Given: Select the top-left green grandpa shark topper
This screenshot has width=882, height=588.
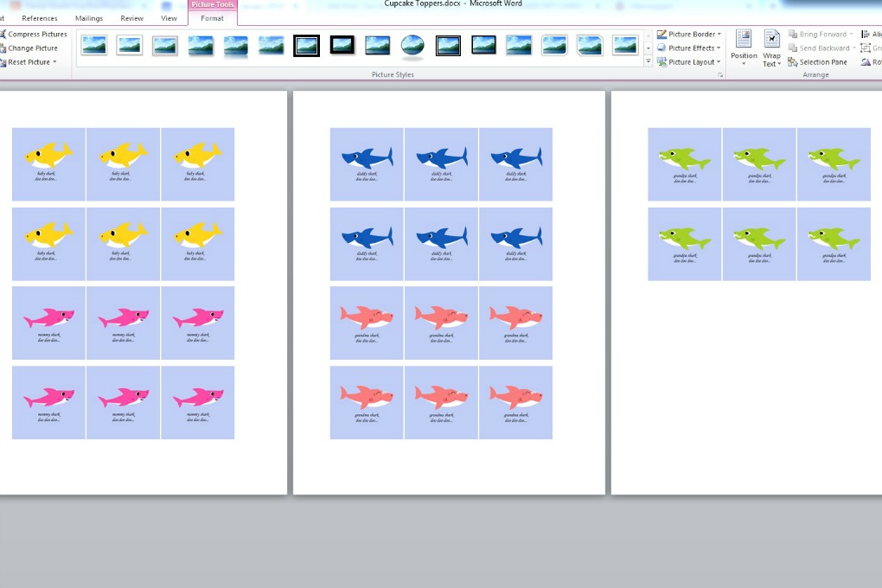Looking at the screenshot, I should (x=685, y=163).
